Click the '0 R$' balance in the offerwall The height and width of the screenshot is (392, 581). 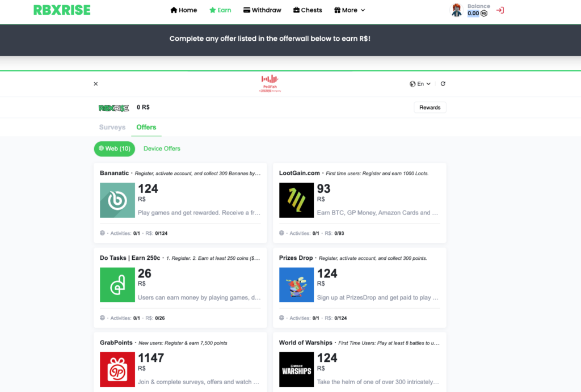tap(143, 107)
